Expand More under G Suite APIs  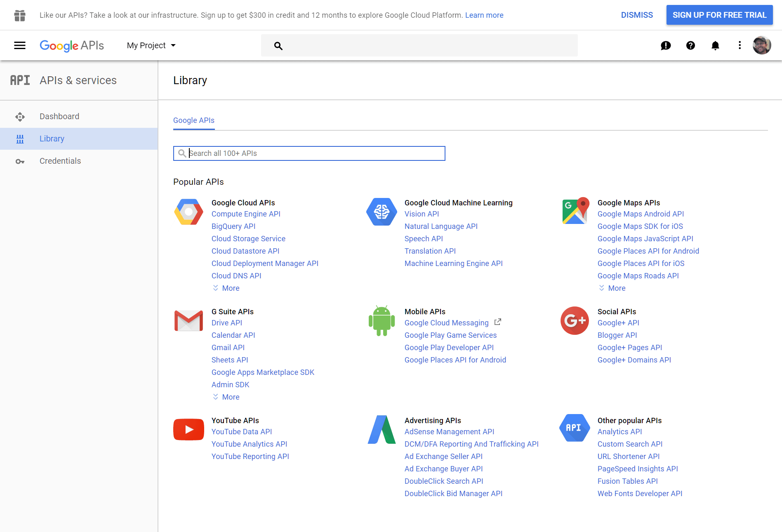coord(226,397)
